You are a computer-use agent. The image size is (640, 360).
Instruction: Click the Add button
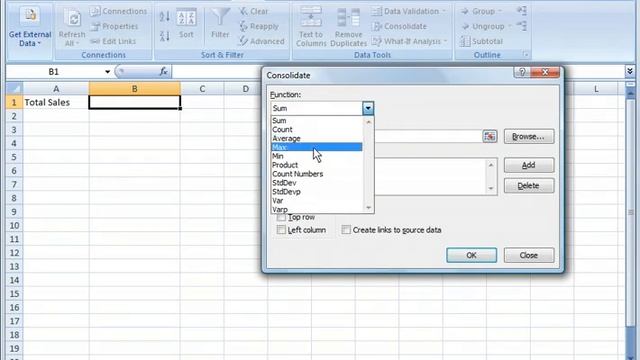tap(529, 165)
